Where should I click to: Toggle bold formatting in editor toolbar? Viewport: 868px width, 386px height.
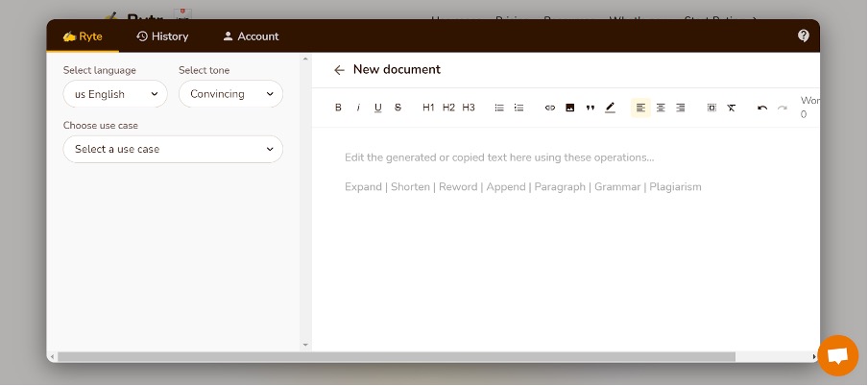[x=338, y=108]
